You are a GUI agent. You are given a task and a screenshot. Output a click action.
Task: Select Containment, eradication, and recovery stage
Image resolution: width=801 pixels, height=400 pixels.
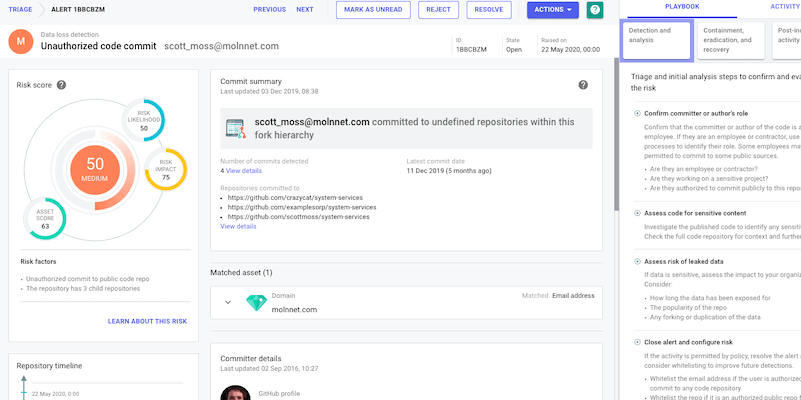click(x=731, y=40)
